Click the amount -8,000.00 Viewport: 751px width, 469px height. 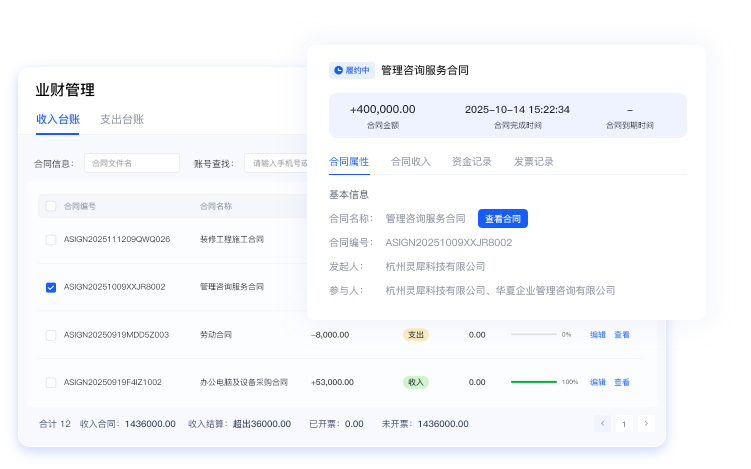tap(330, 335)
